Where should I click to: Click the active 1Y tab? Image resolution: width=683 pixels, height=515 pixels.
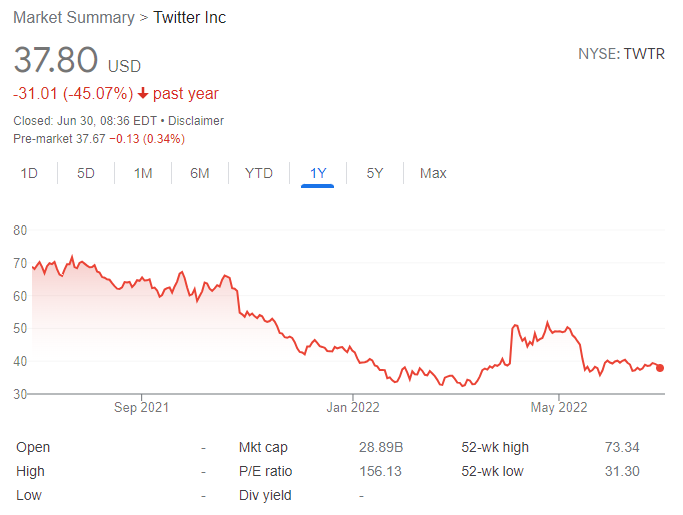coord(318,173)
